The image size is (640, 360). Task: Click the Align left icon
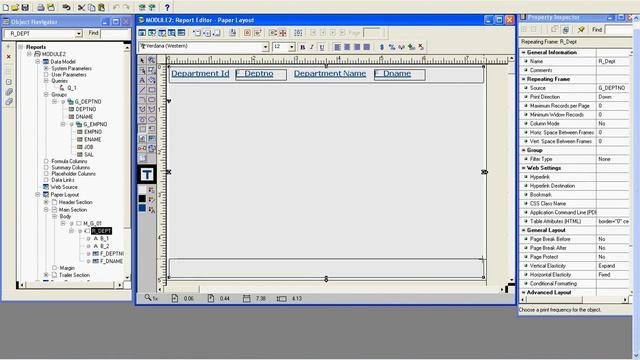tap(337, 47)
